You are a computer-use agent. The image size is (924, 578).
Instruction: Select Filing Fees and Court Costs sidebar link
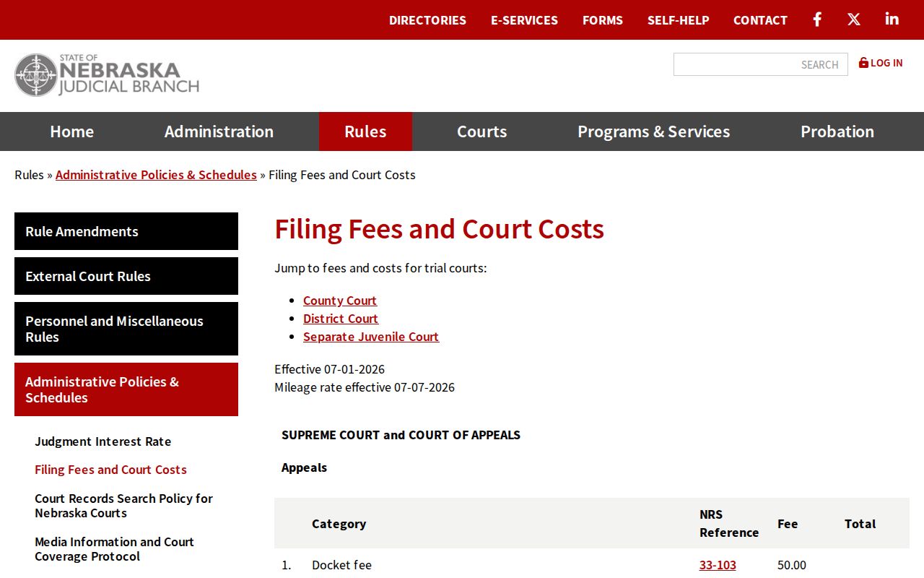point(110,470)
